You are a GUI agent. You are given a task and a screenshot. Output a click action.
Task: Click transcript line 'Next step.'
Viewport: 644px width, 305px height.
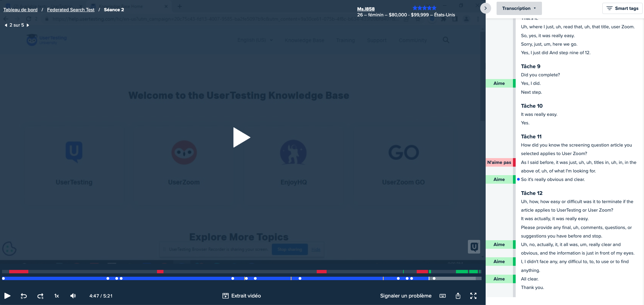point(531,92)
